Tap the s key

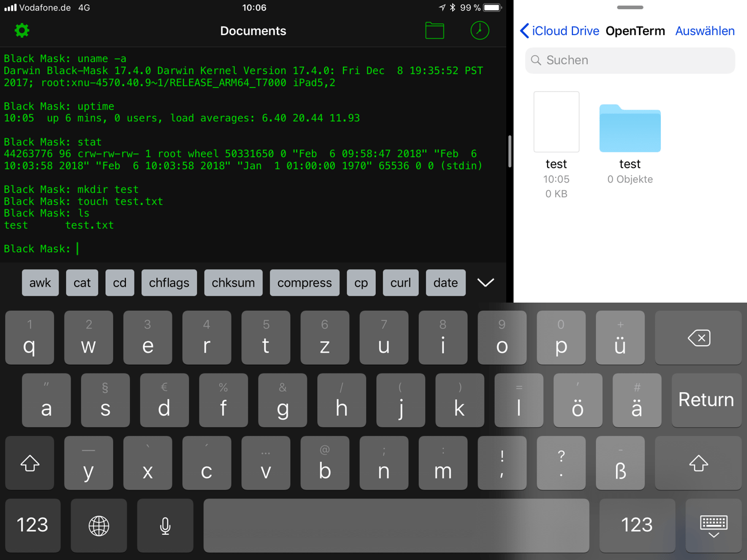click(x=105, y=400)
